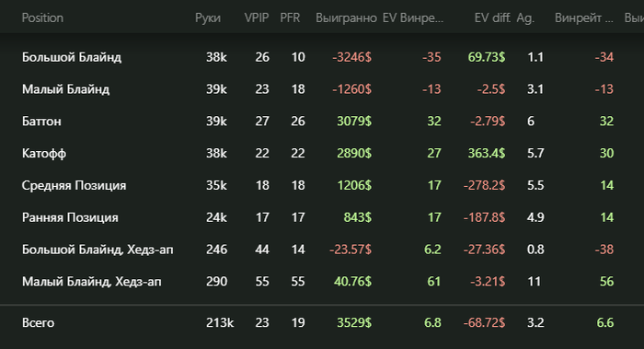
Task: Select the Баттон position row
Action: (x=322, y=122)
